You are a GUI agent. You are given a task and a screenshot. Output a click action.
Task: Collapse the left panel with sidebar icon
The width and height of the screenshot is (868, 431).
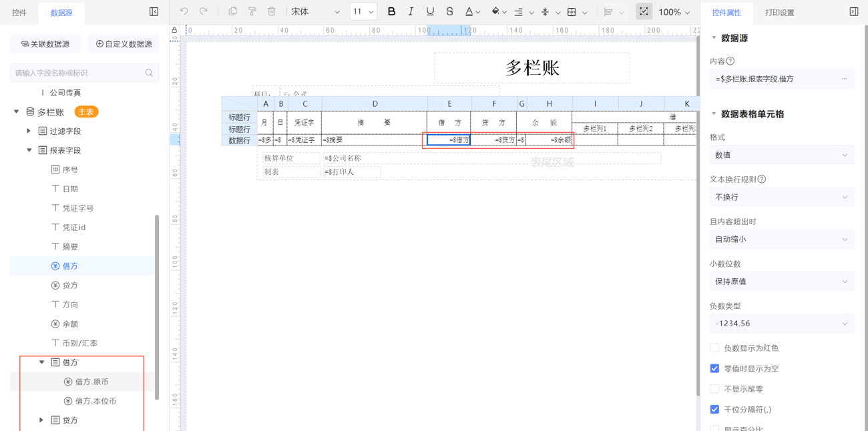(154, 12)
